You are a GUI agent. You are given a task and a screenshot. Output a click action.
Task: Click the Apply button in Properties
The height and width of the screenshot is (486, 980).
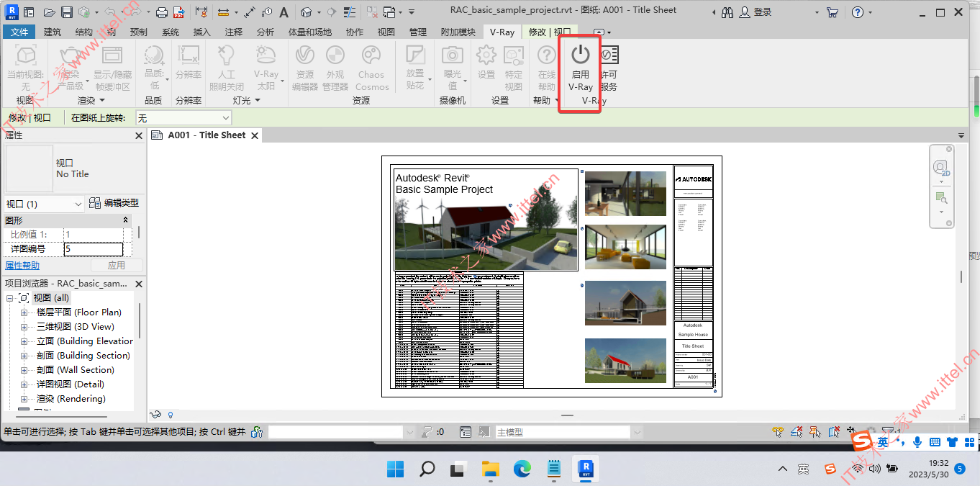117,266
